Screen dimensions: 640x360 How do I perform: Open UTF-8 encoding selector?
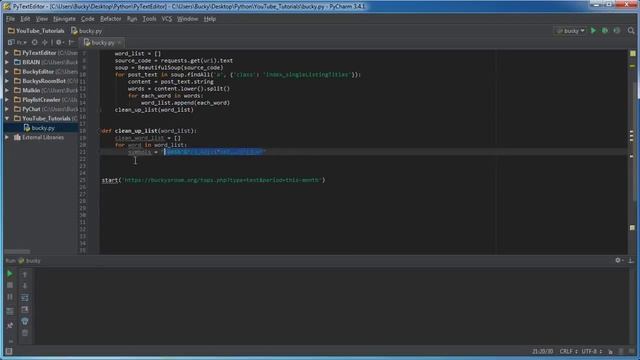click(591, 351)
